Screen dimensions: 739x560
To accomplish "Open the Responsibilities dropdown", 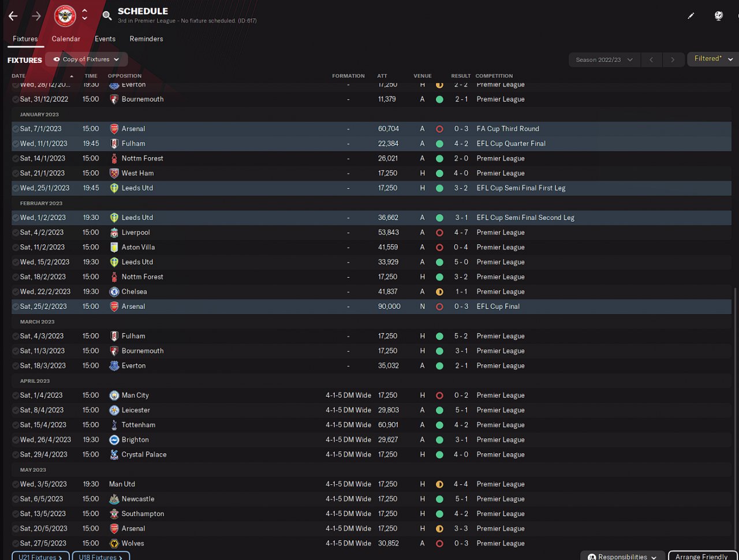I will (x=622, y=557).
